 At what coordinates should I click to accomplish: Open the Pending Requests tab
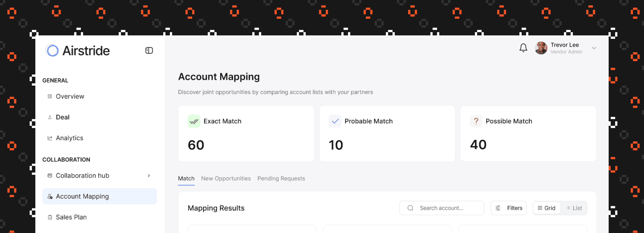[281, 178]
